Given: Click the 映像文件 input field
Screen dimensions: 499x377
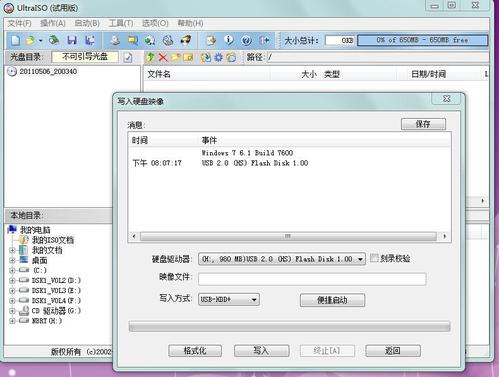Looking at the screenshot, I should point(312,279).
